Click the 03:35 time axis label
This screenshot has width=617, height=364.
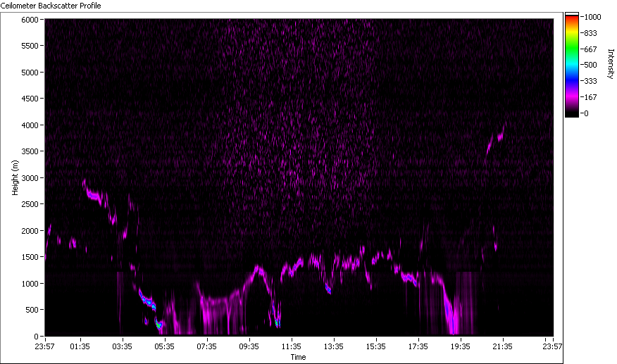[x=123, y=346]
